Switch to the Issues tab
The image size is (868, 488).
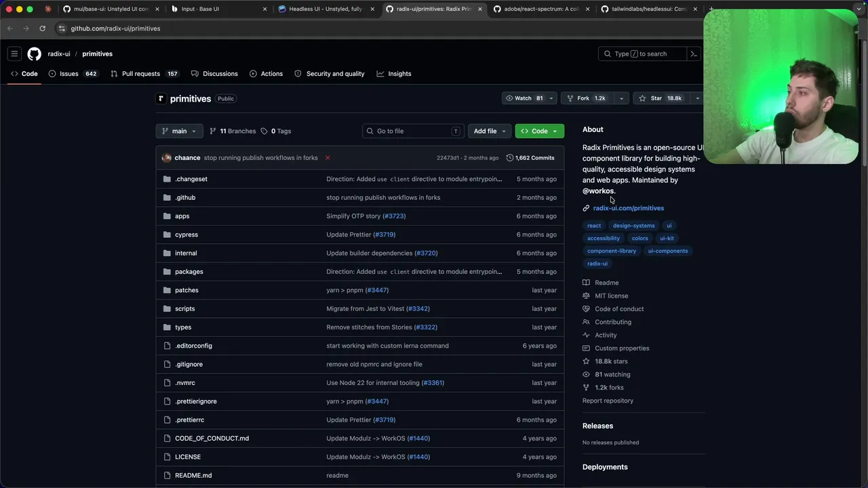(73, 74)
